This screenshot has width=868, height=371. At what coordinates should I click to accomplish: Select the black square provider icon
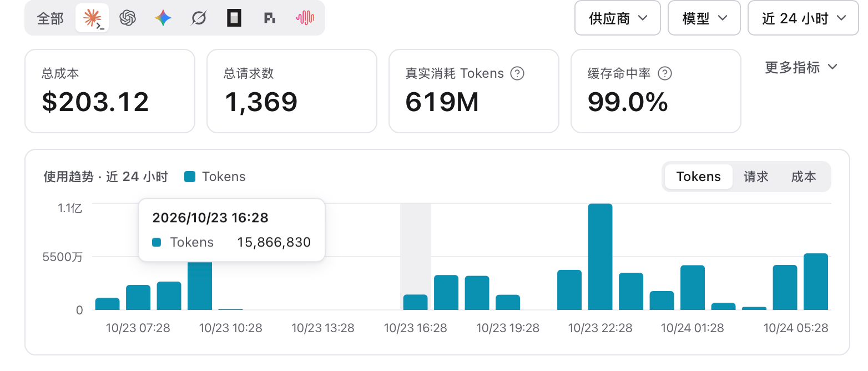click(x=234, y=18)
